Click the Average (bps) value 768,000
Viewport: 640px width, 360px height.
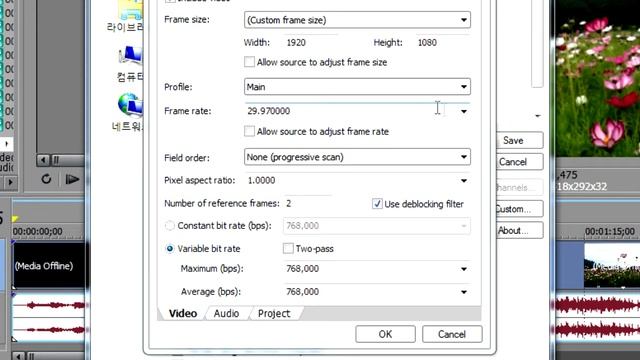coord(302,292)
